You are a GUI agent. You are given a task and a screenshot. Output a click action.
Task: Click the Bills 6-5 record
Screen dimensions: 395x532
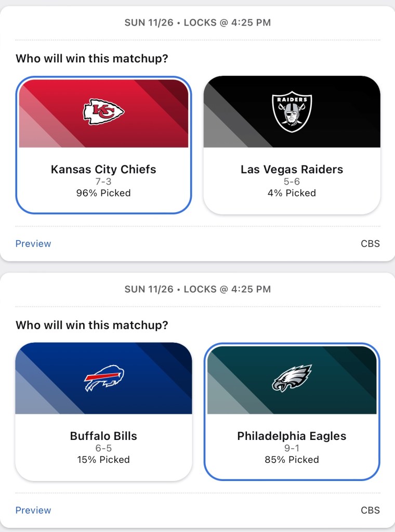tap(103, 448)
